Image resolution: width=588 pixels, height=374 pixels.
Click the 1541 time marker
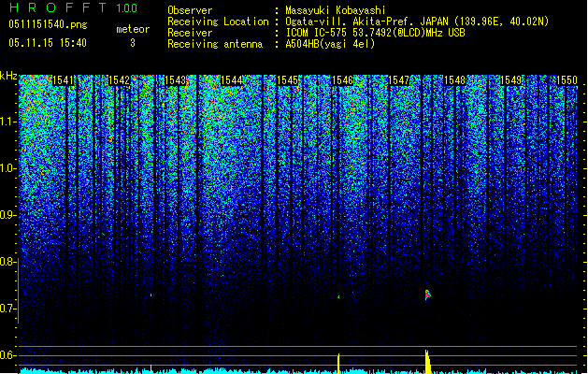(63, 80)
